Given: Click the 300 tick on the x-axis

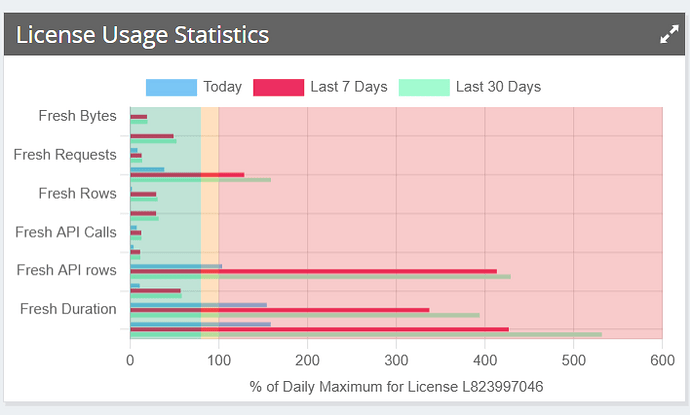Looking at the screenshot, I should point(396,359).
